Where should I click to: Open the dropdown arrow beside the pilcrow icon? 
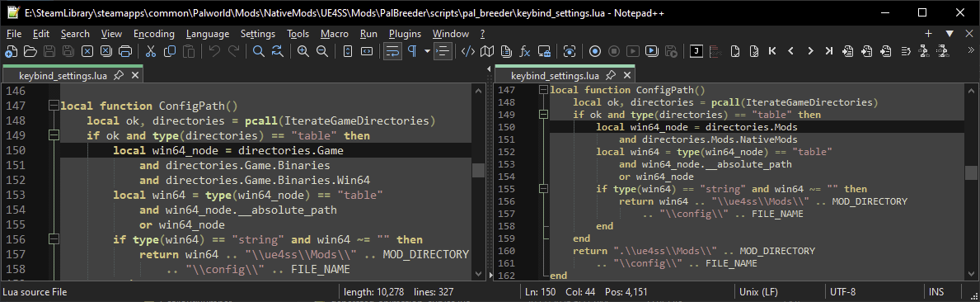(x=427, y=51)
